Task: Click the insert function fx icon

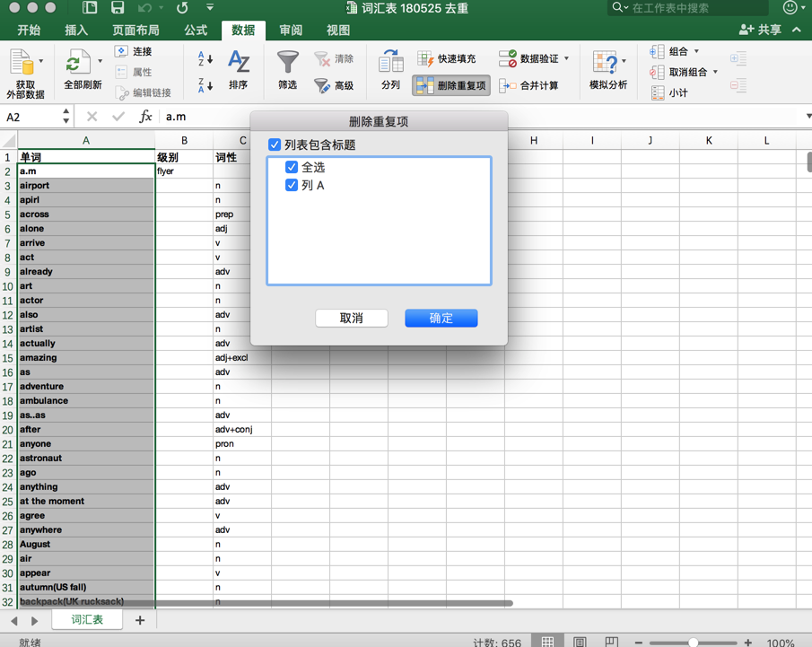Action: point(145,117)
